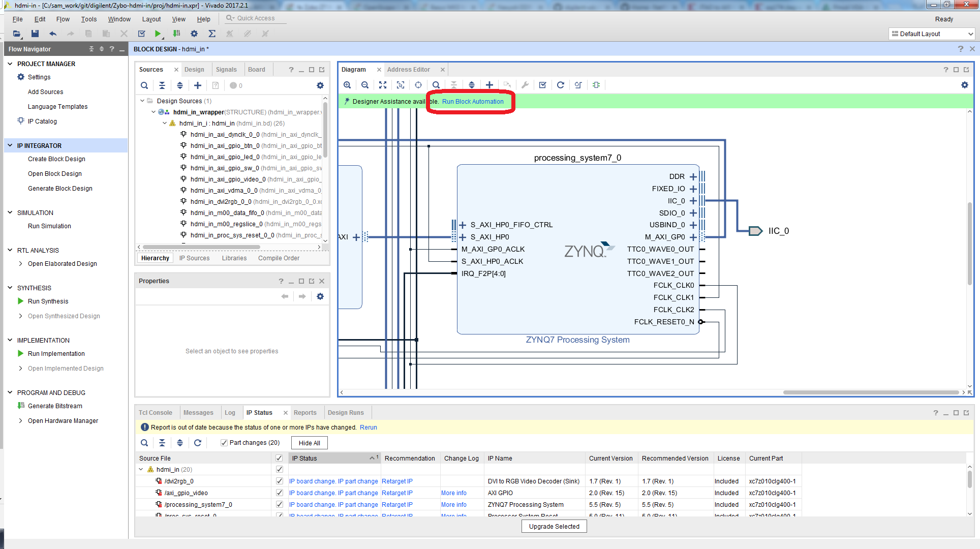
Task: Select the IP Sources tab
Action: tap(194, 258)
